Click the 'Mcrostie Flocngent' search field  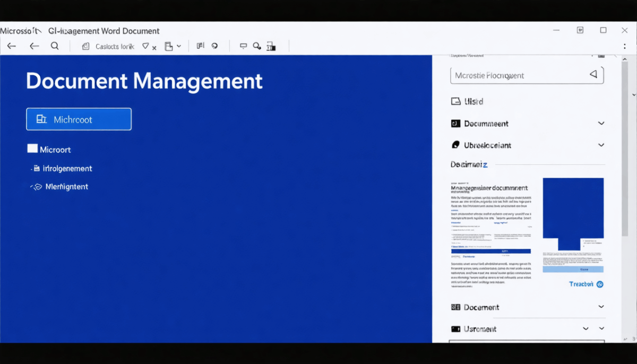(x=527, y=75)
